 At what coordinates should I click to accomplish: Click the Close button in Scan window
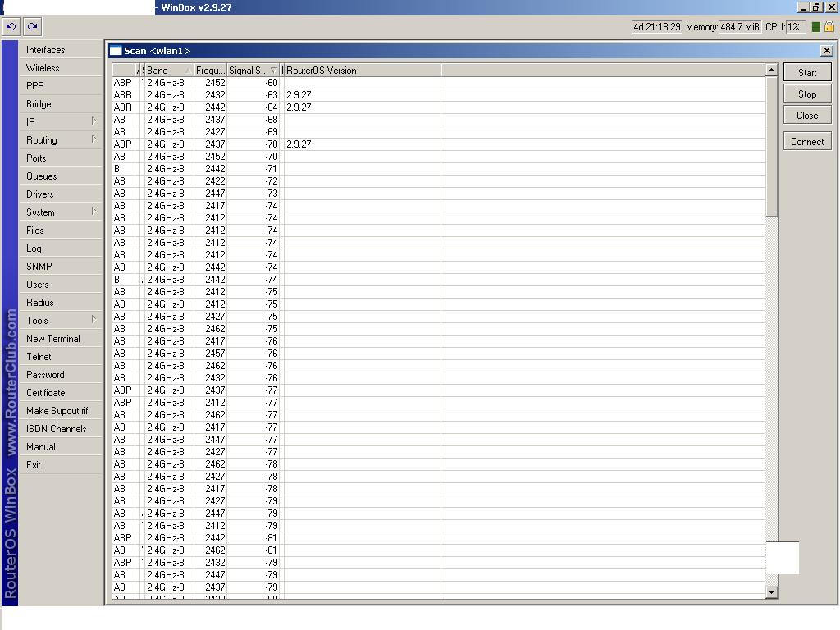(x=807, y=115)
